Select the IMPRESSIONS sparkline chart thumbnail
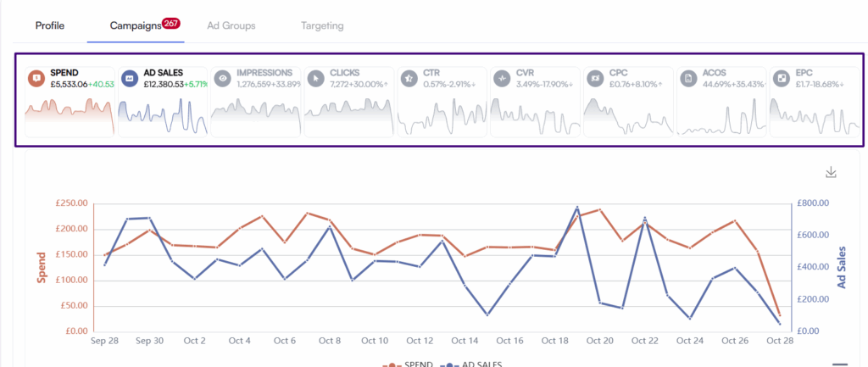This screenshot has height=367, width=868. 255,115
